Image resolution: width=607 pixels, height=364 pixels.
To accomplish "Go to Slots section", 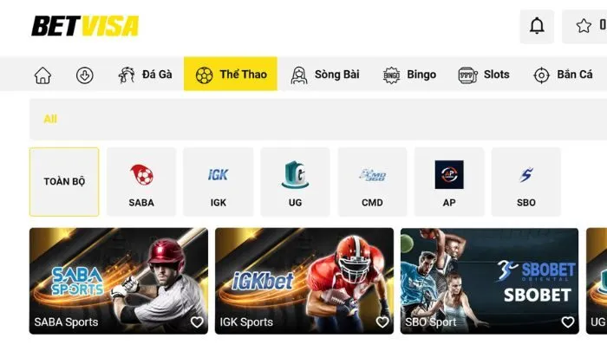I will 484,75.
